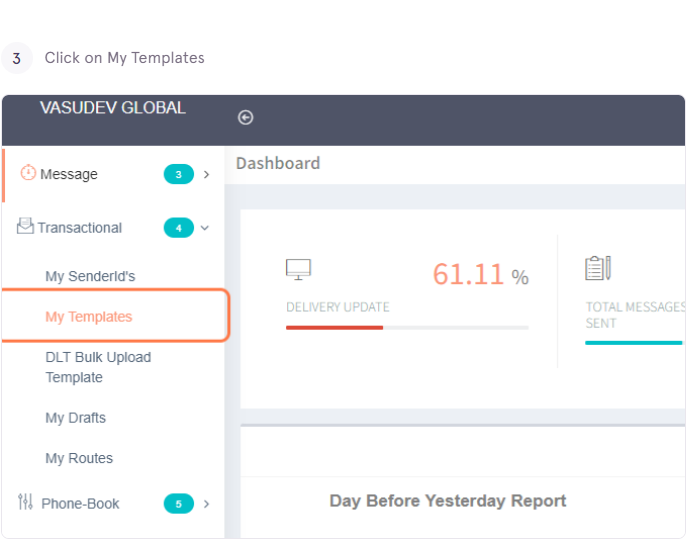
Task: Click the VASUDEV GLOBAL brand title
Action: coord(113,108)
